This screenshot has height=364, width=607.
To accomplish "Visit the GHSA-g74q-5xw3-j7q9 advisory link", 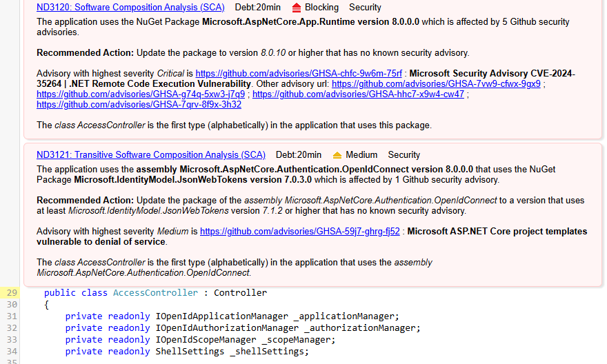I will [141, 94].
